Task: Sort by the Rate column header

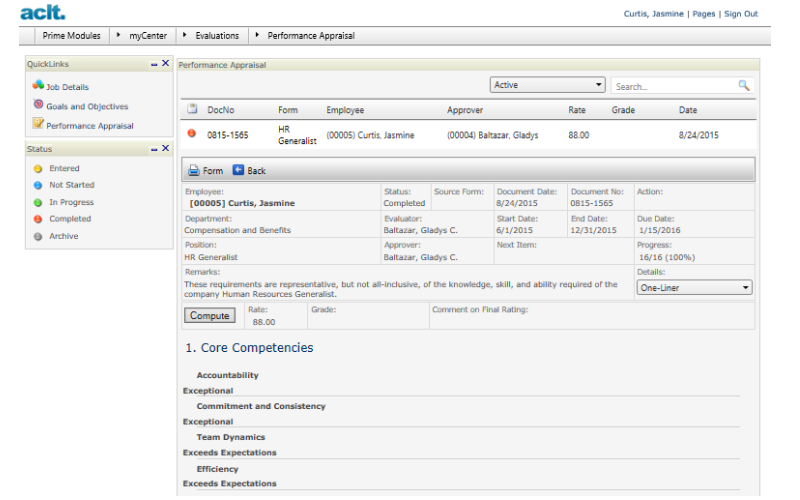Action: 577,110
